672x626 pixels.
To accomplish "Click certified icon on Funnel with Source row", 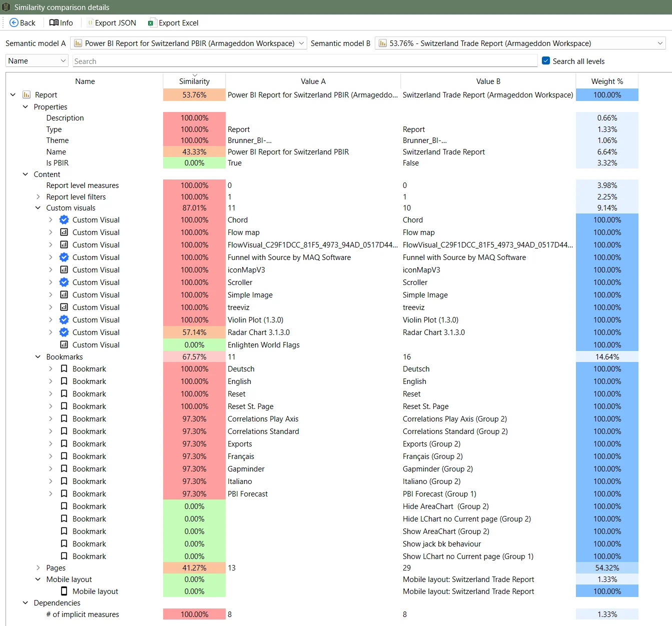I will [64, 257].
